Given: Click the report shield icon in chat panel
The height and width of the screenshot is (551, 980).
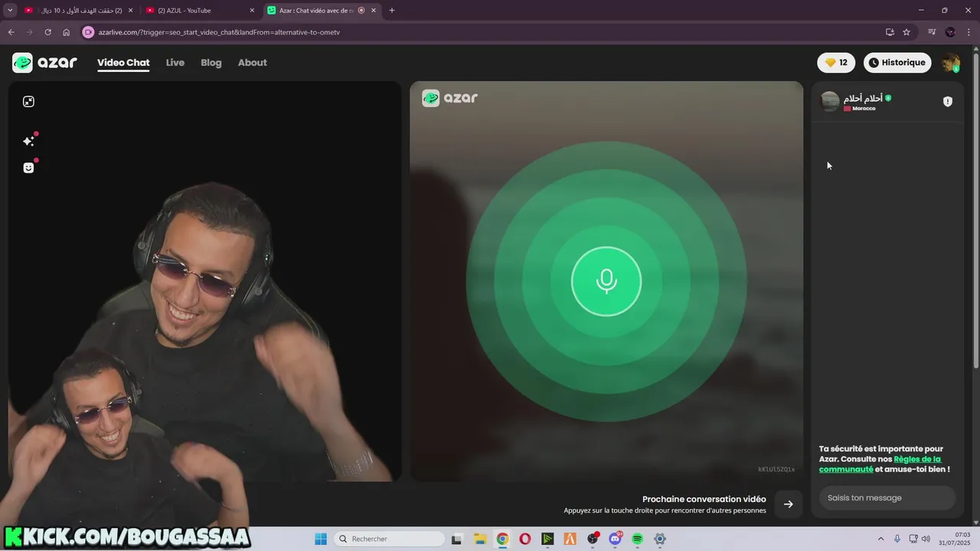Looking at the screenshot, I should [x=947, y=102].
